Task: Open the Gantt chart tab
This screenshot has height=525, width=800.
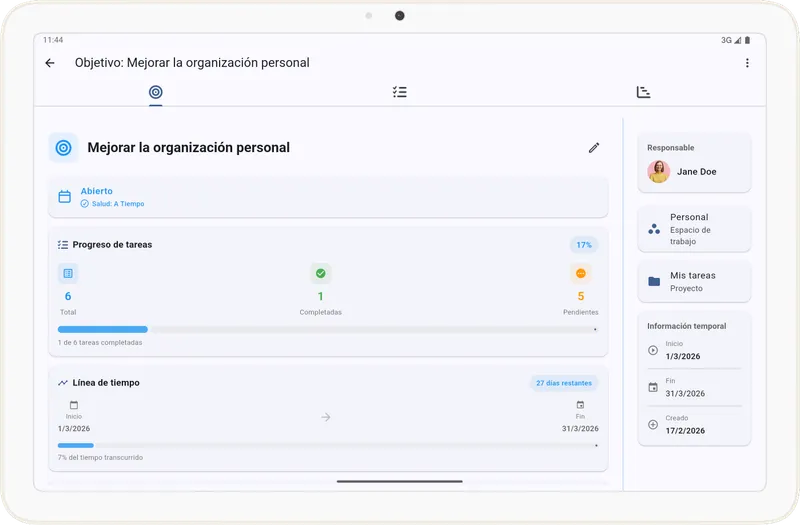Action: pos(643,92)
